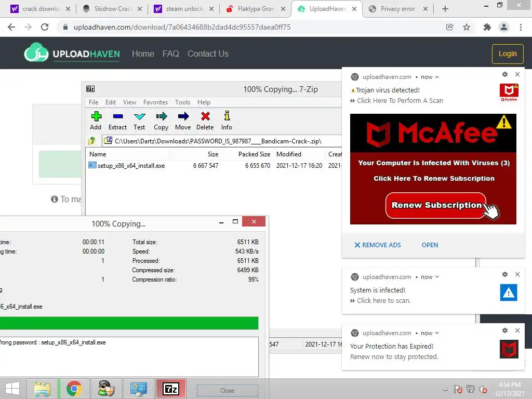Open the FAQ link on UploadHaven
This screenshot has width=532, height=399.
coord(170,54)
